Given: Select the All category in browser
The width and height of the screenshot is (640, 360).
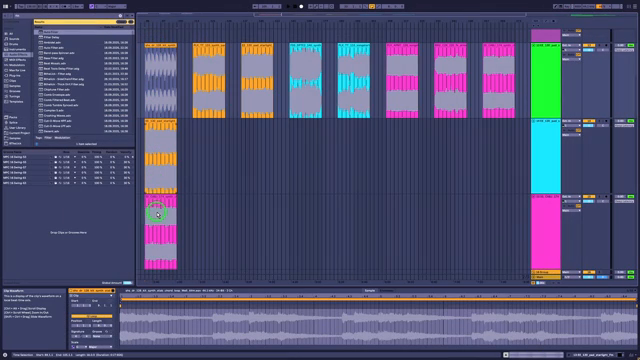Looking at the screenshot, I should point(11,34).
